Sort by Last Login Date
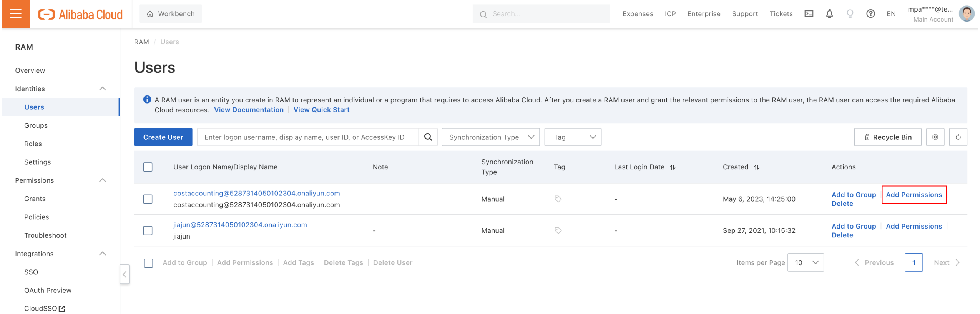Viewport: 980px width, 314px height. click(673, 167)
